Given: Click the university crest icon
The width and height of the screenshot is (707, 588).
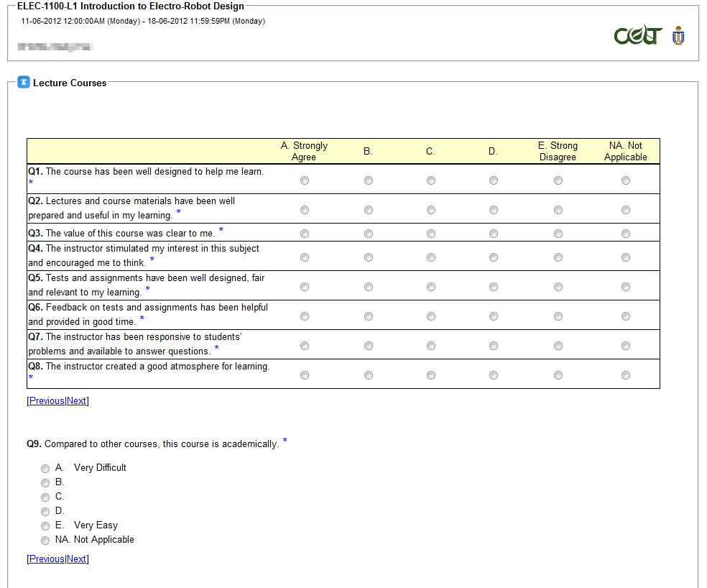Looking at the screenshot, I should pos(678,35).
